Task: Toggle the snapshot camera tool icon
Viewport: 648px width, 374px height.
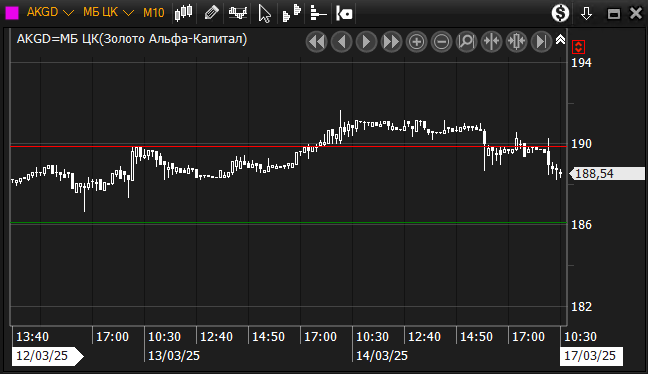Action: [x=344, y=13]
